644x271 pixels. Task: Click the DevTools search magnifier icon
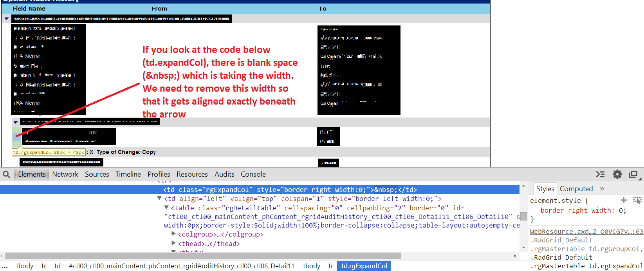tap(6, 174)
